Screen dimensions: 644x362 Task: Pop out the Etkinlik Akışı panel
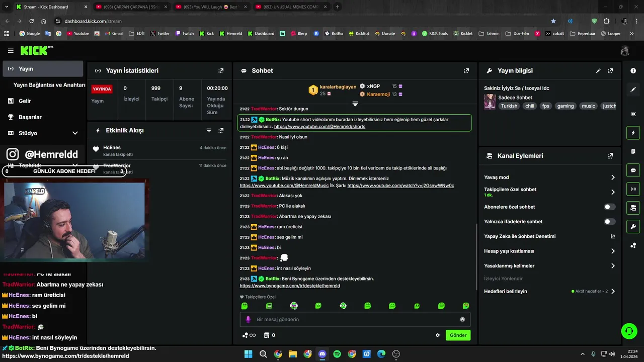[x=221, y=130]
